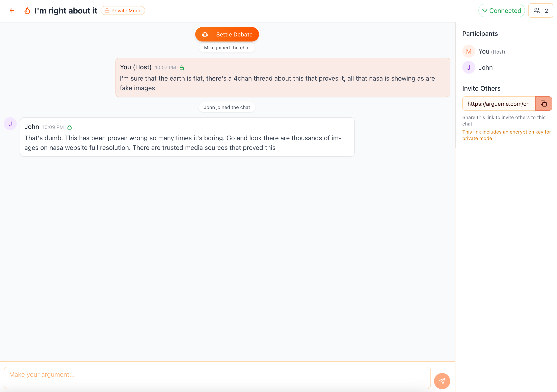Click the M avatar in Participants

(469, 51)
